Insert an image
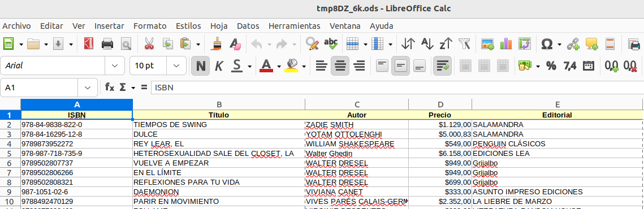 tap(487, 43)
